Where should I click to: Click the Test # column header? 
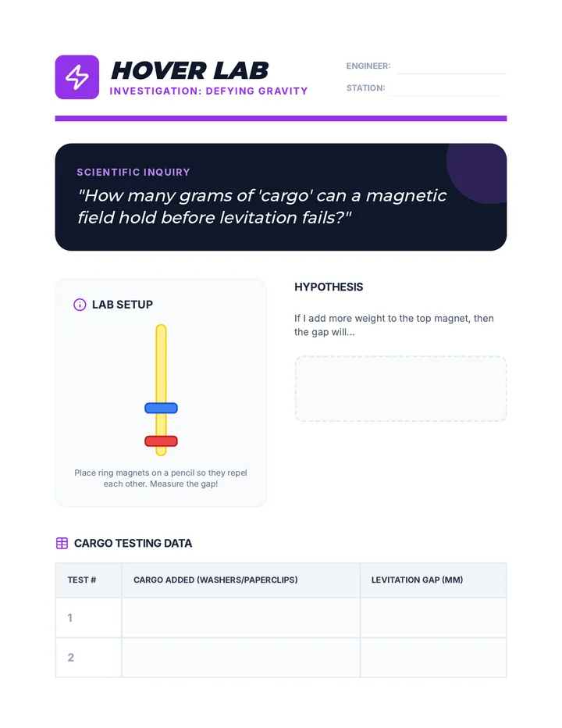coord(82,580)
